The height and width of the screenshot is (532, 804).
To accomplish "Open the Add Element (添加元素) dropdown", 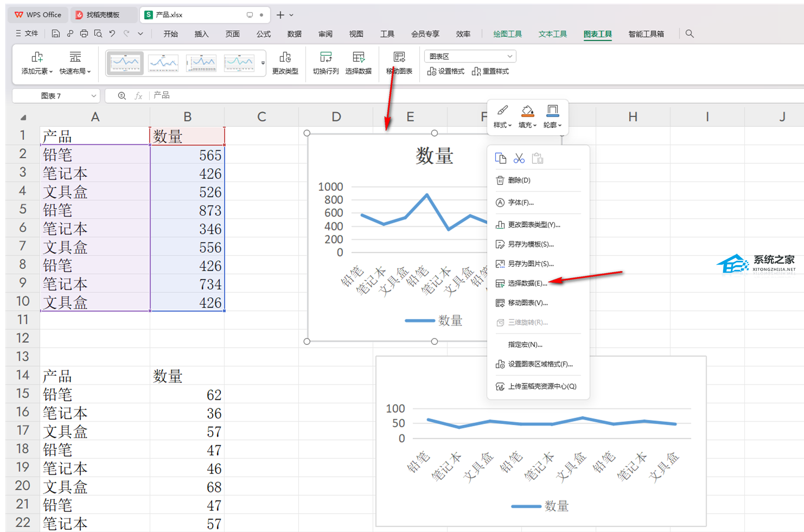I will click(x=37, y=63).
